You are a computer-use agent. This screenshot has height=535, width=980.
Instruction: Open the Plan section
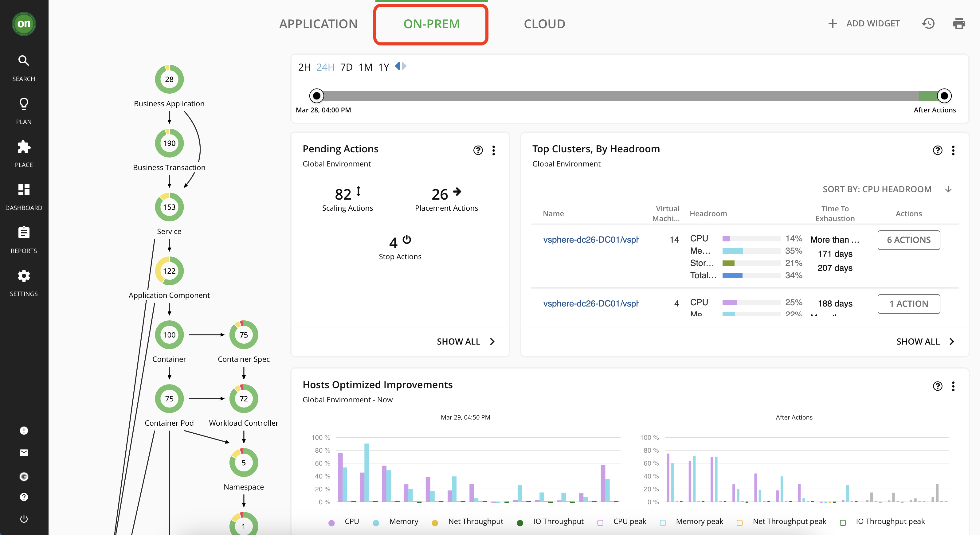(24, 111)
